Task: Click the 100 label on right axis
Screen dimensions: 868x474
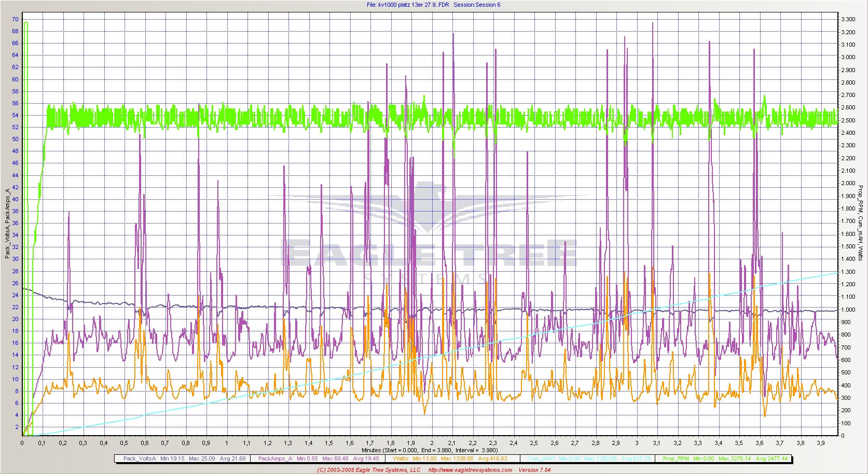Action: point(846,423)
